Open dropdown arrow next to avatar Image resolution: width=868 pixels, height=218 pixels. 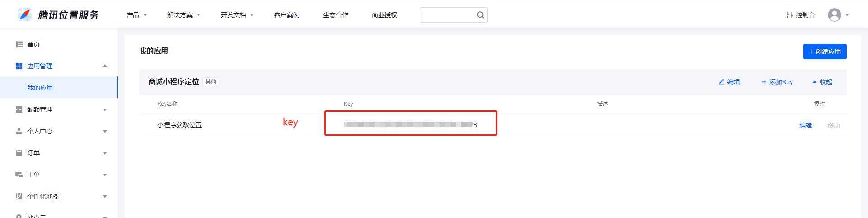point(847,15)
